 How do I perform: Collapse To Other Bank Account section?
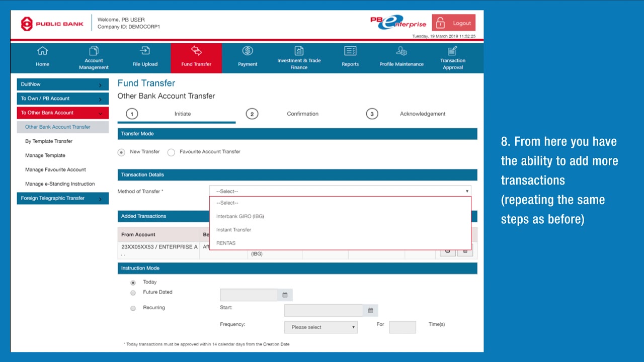coord(62,113)
